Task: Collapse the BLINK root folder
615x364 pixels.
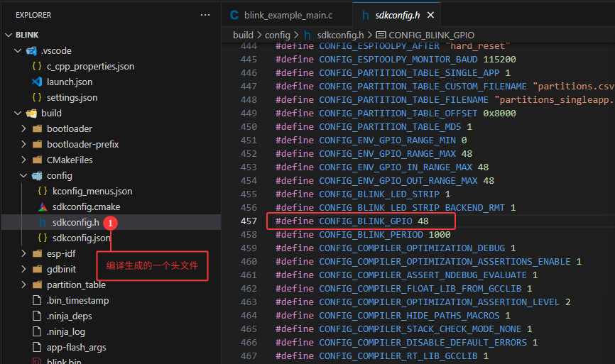Action: coord(9,35)
